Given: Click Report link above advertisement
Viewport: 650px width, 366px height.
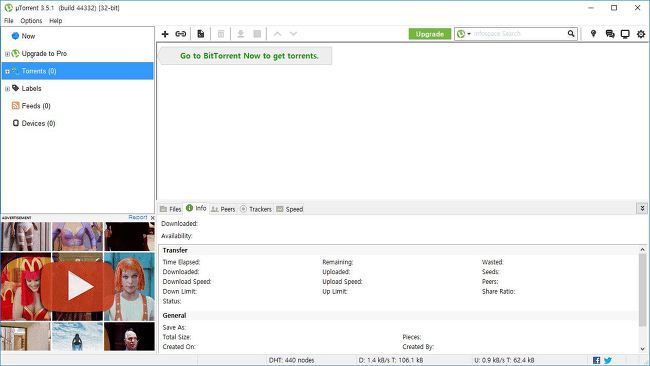Looking at the screenshot, I should (138, 217).
